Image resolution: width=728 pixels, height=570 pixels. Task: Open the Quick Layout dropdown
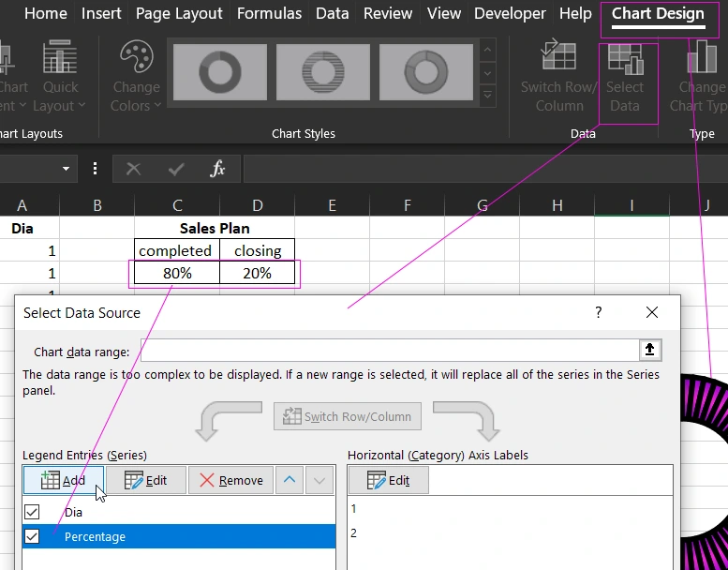click(x=60, y=77)
